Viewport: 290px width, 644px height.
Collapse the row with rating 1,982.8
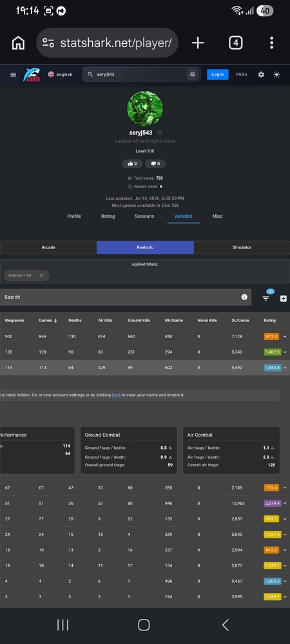click(x=285, y=368)
